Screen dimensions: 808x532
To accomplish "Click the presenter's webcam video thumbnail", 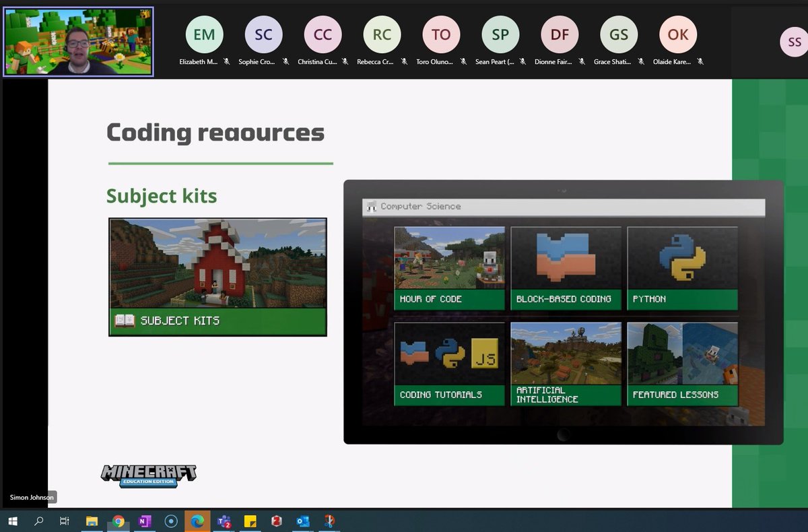I will (78, 42).
